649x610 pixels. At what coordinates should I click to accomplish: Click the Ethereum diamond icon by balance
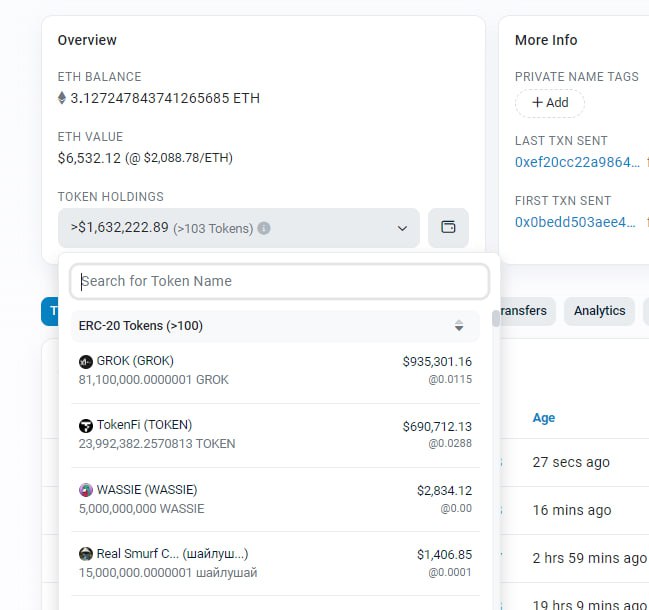point(62,98)
